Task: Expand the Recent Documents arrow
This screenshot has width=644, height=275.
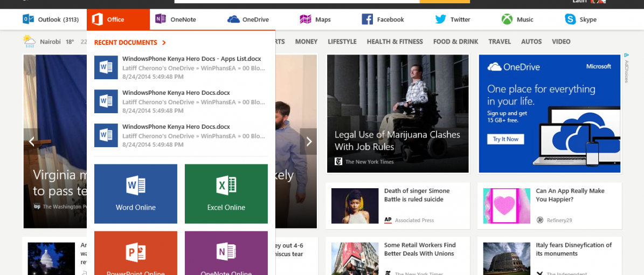Action: point(164,43)
